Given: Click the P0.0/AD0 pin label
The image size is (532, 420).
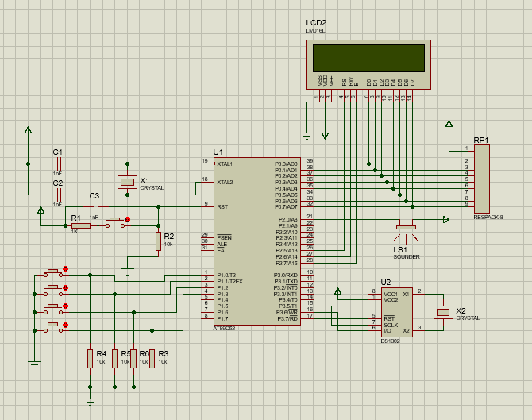Looking at the screenshot, I should point(286,164).
